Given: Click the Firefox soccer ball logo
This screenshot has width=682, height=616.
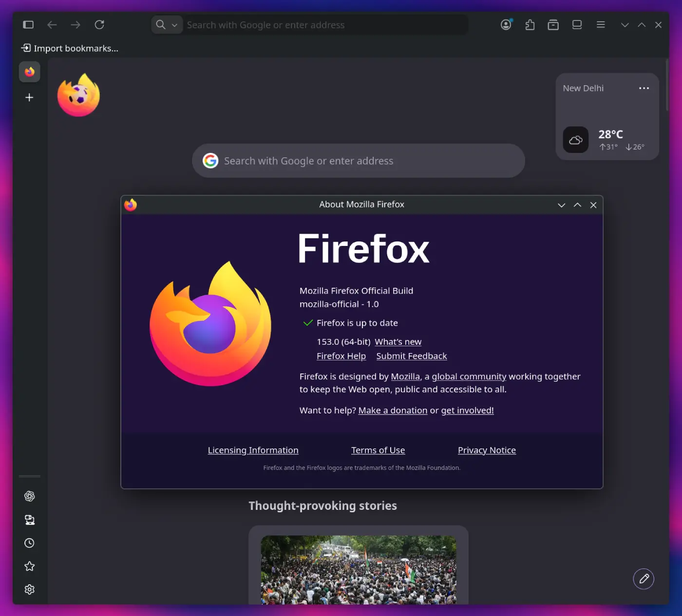Looking at the screenshot, I should (x=78, y=95).
